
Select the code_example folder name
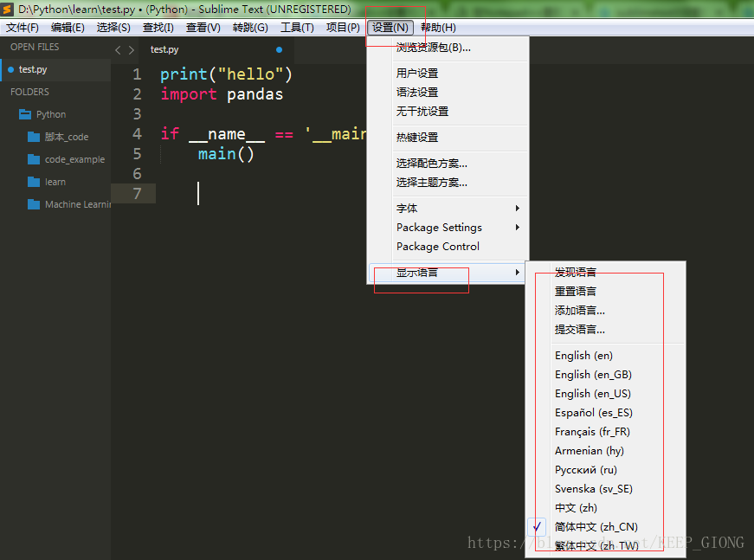pos(75,159)
